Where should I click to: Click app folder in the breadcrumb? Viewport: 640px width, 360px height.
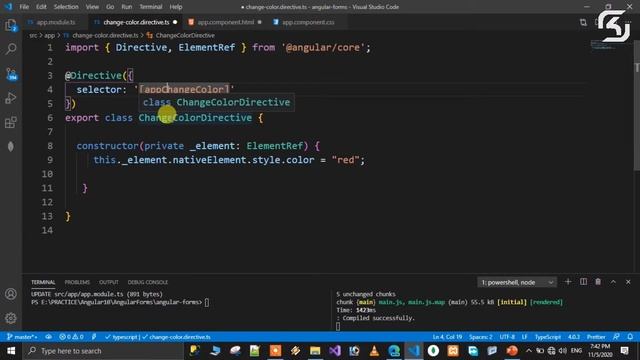click(x=49, y=36)
